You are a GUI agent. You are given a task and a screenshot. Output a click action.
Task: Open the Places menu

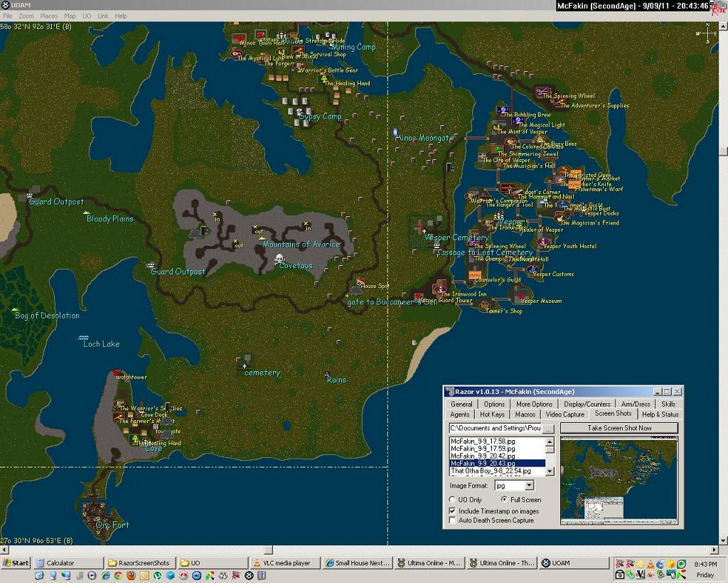click(49, 16)
